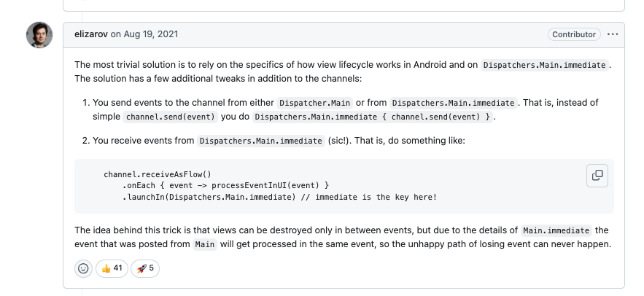This screenshot has height=296, width=644.
Task: Open the elizarov username link
Action: pyautogui.click(x=91, y=34)
